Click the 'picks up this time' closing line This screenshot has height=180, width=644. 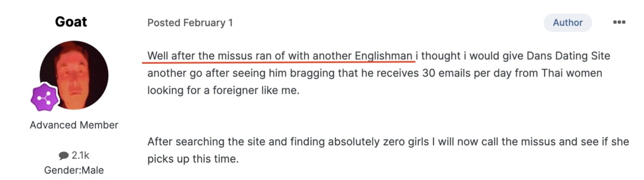[193, 159]
